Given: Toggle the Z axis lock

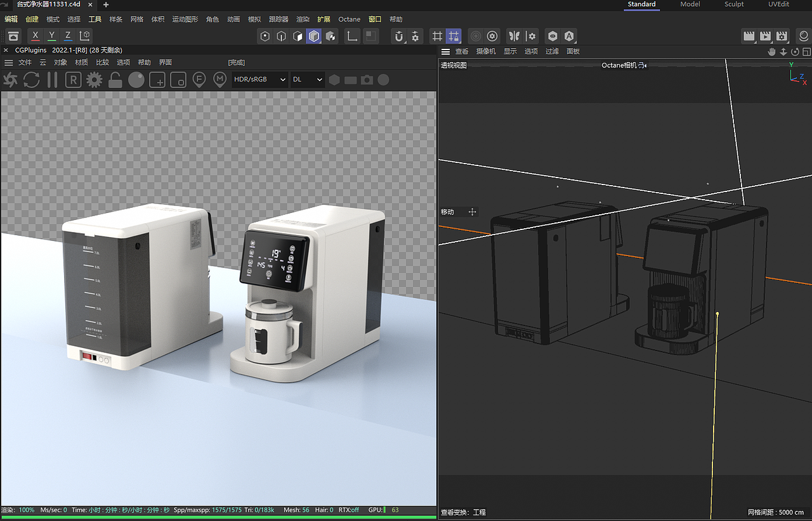Looking at the screenshot, I should 68,36.
